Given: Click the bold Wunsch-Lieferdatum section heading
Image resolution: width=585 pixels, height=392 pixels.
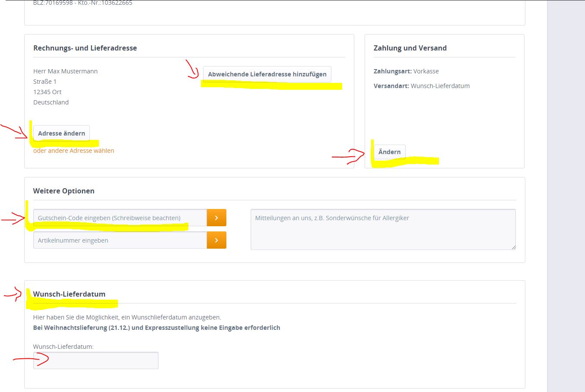Looking at the screenshot, I should (x=69, y=294).
